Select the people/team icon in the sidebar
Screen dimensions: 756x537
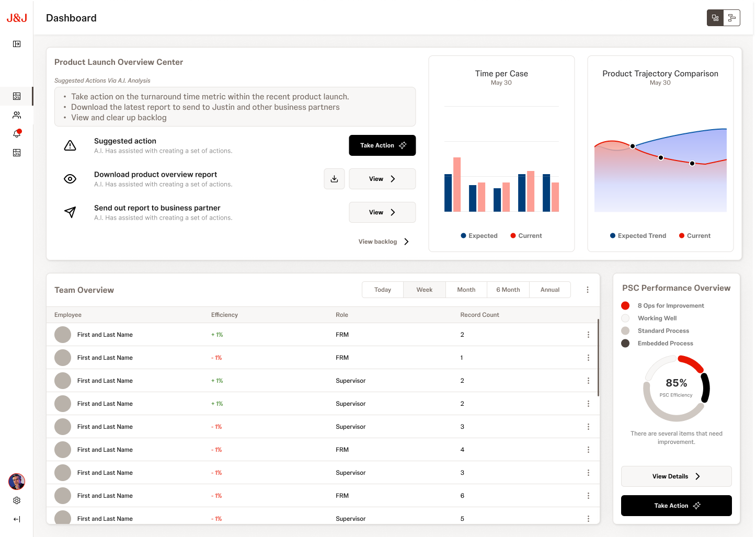pos(16,115)
